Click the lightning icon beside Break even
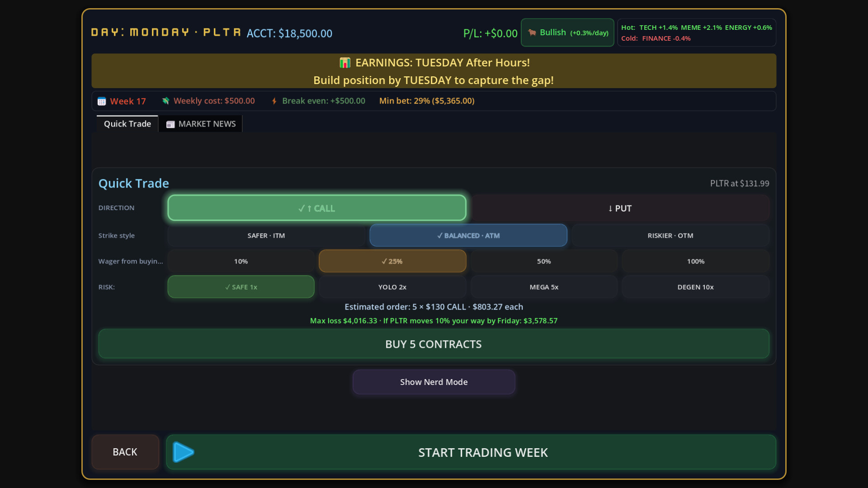This screenshot has width=868, height=488. coord(274,101)
